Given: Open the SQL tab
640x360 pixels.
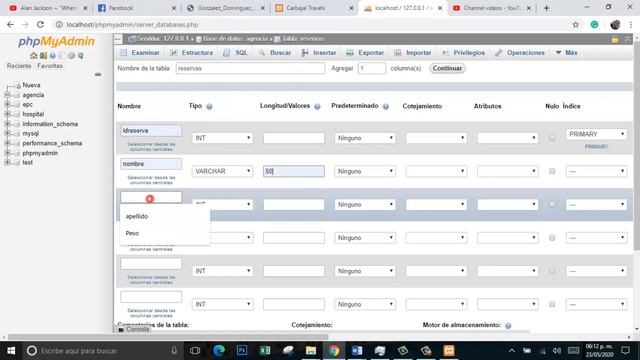Looking at the screenshot, I should click(x=236, y=53).
